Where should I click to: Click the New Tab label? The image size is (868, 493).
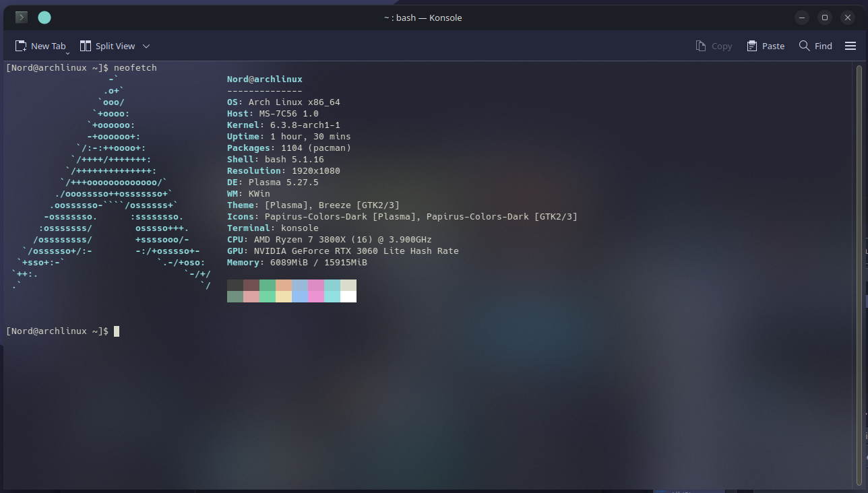[48, 46]
